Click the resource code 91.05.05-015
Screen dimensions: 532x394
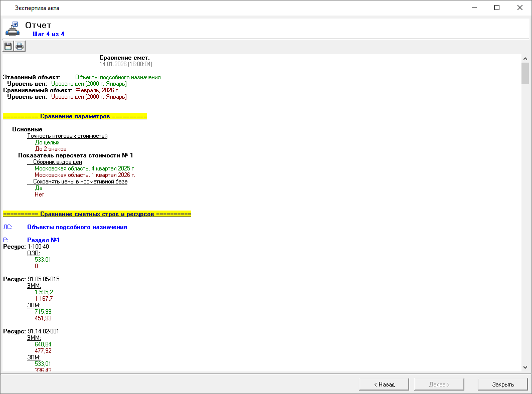pos(44,279)
